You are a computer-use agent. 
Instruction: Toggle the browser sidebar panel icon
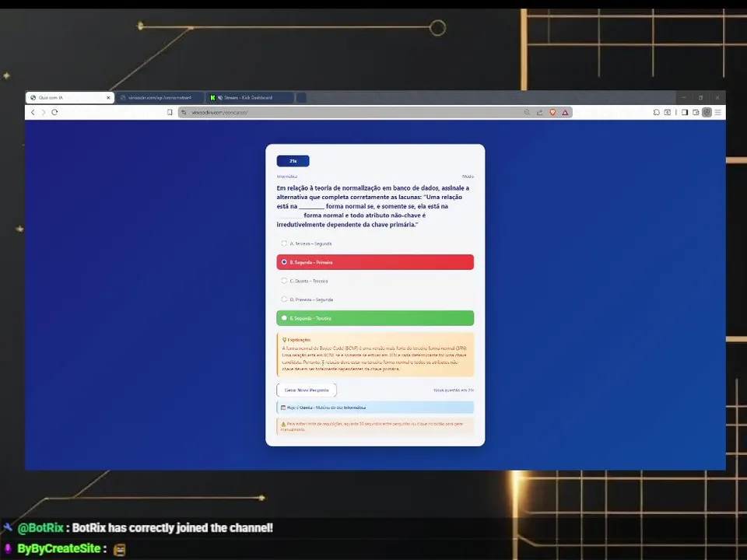coord(685,112)
